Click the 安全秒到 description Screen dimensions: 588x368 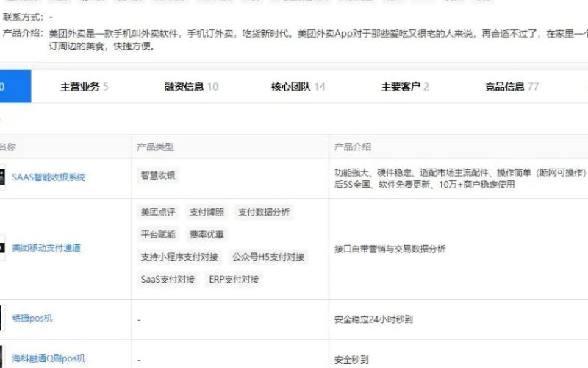point(351,360)
